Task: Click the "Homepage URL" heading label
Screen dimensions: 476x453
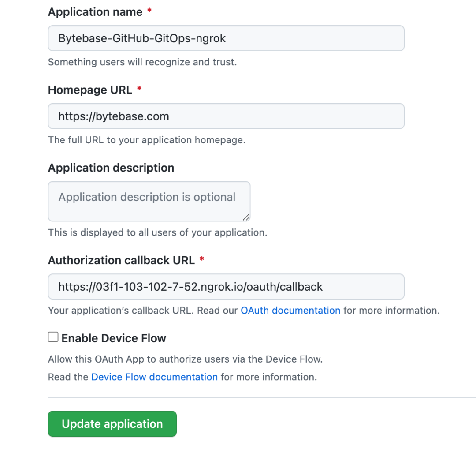Action: (90, 90)
